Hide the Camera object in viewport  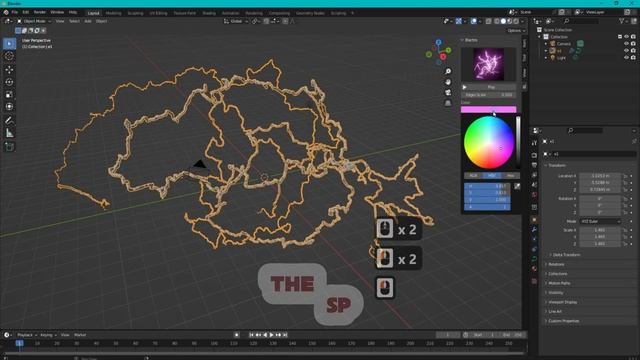[x=627, y=44]
